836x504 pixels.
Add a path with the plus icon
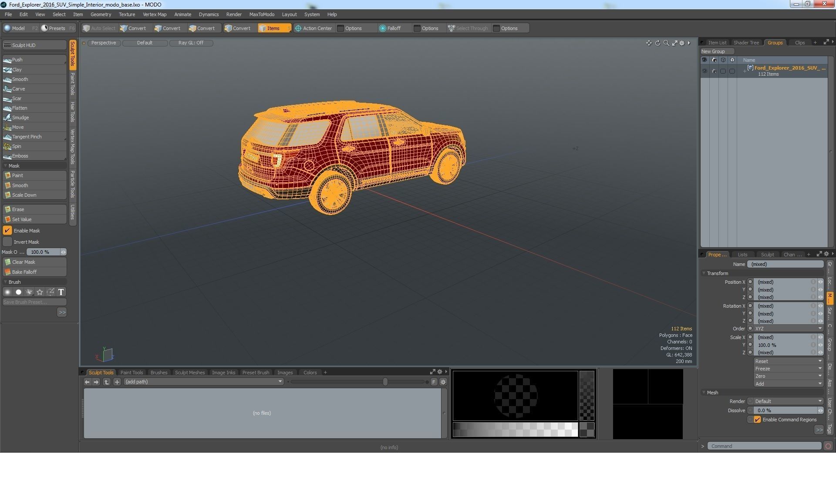117,382
